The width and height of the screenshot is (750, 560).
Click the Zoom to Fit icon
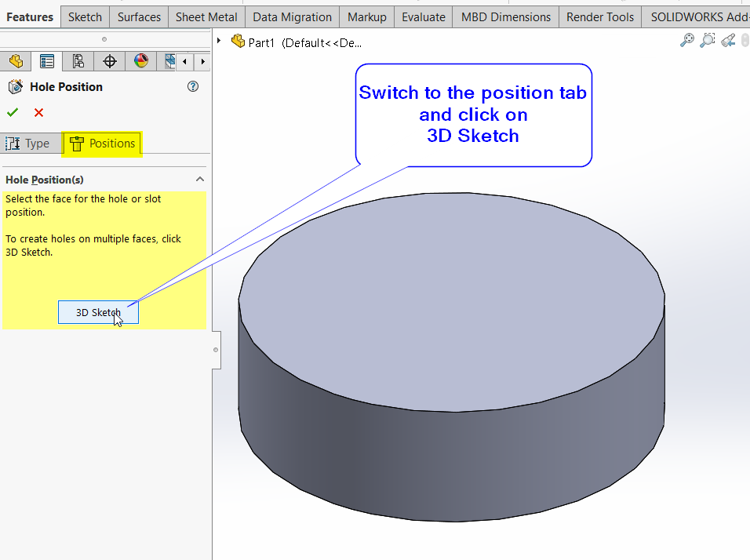[x=687, y=41]
